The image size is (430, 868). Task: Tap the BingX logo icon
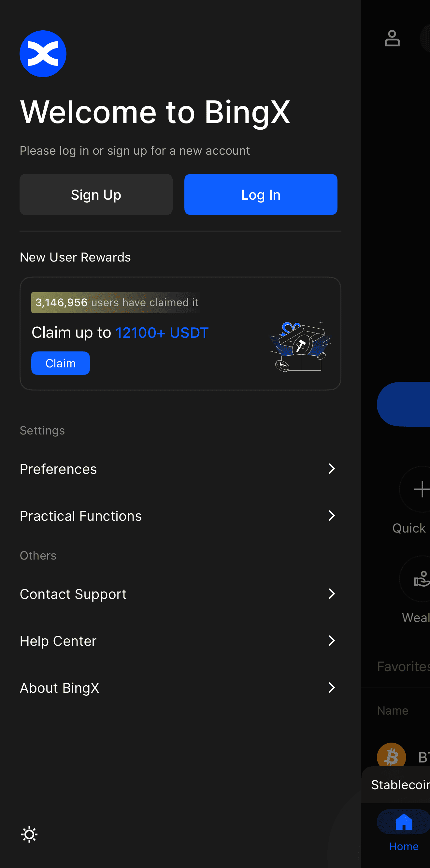point(43,54)
